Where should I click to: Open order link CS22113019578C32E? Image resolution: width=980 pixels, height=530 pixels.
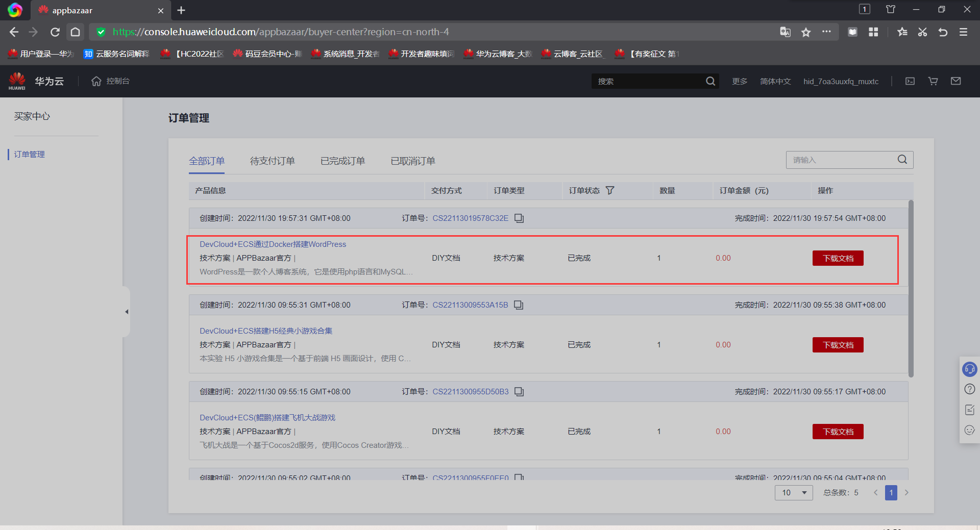pos(471,218)
